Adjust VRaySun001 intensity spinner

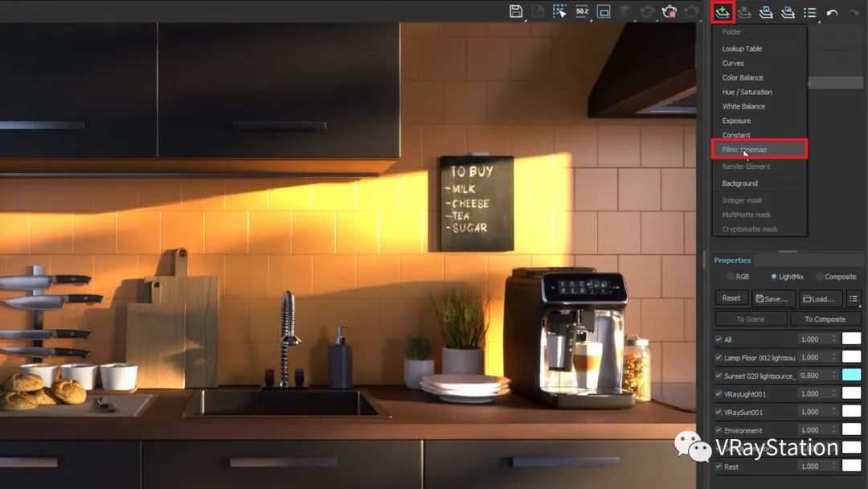pos(834,412)
